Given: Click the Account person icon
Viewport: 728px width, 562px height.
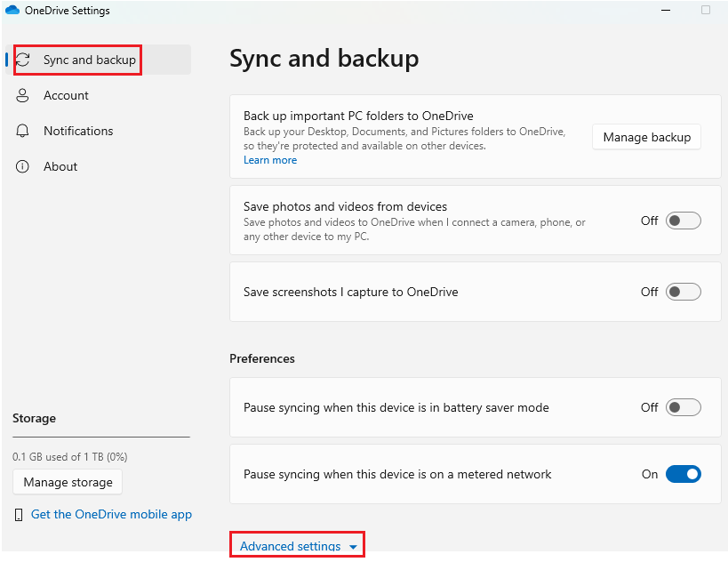Looking at the screenshot, I should [x=23, y=95].
